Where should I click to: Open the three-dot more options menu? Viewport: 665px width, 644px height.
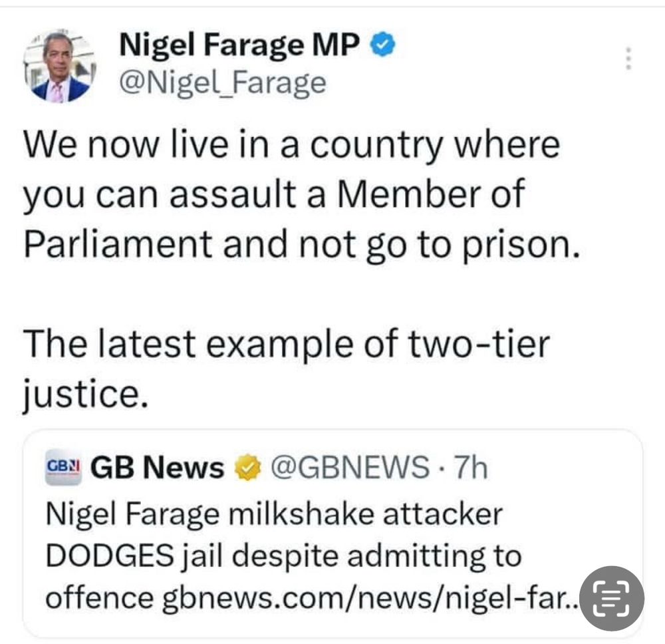pos(626,59)
